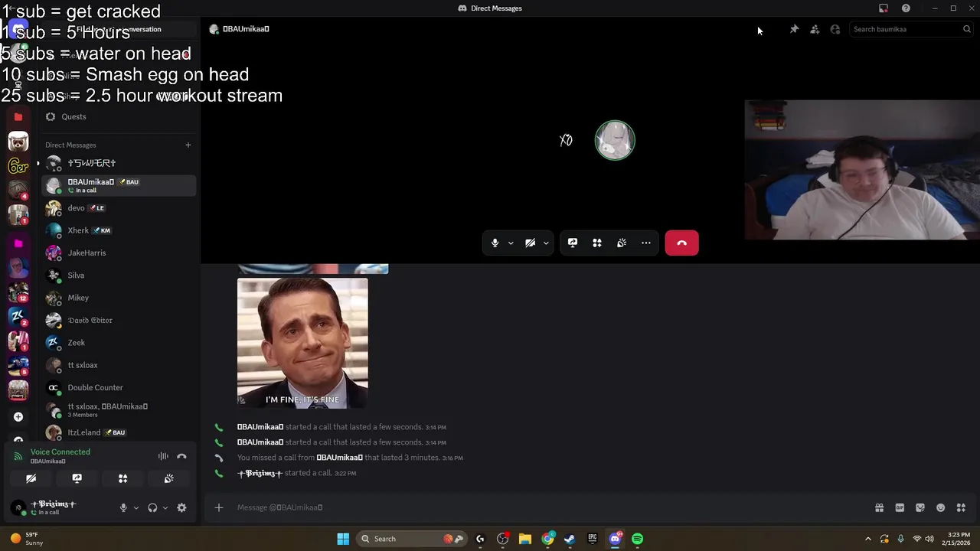Toggle noise suppression waveform icon
This screenshot has width=980, height=551.
(x=163, y=456)
